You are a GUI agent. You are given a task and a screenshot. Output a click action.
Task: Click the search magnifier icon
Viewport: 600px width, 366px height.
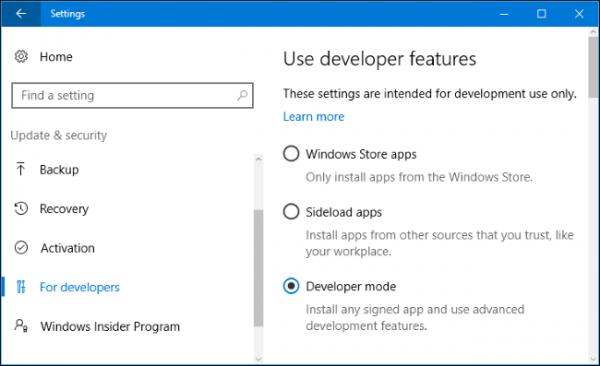pos(242,95)
